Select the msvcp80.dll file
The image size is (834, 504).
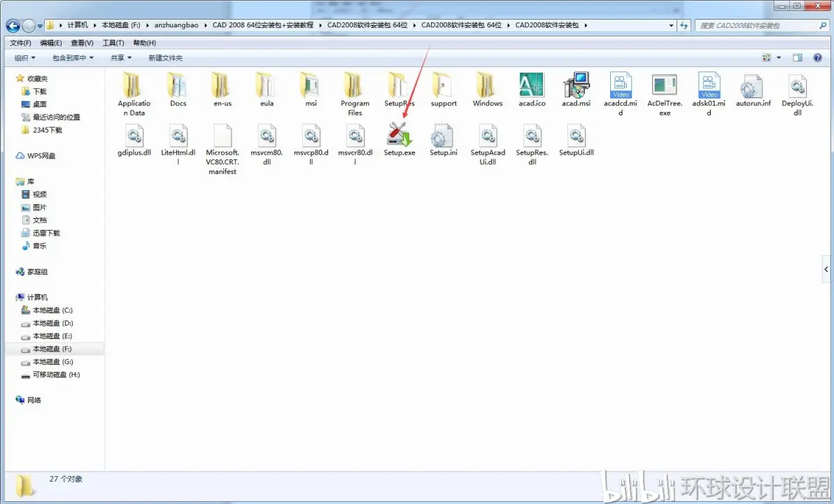pos(311,135)
